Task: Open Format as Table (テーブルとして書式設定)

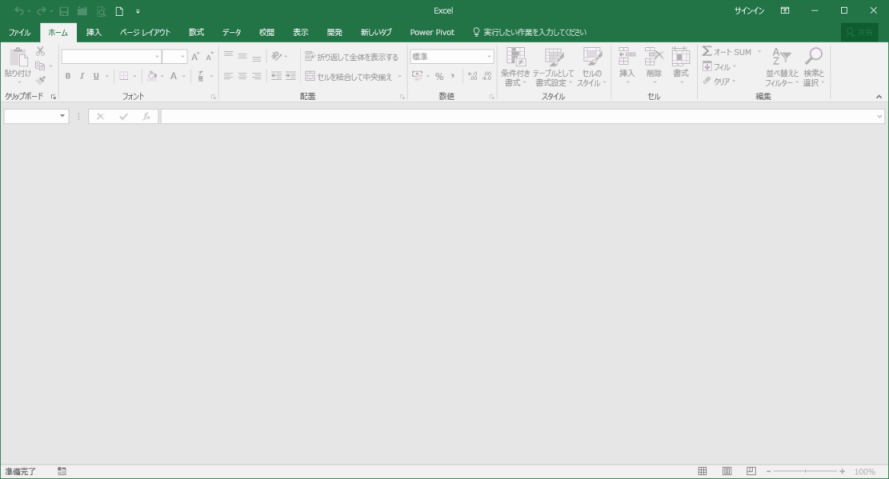Action: click(x=553, y=67)
